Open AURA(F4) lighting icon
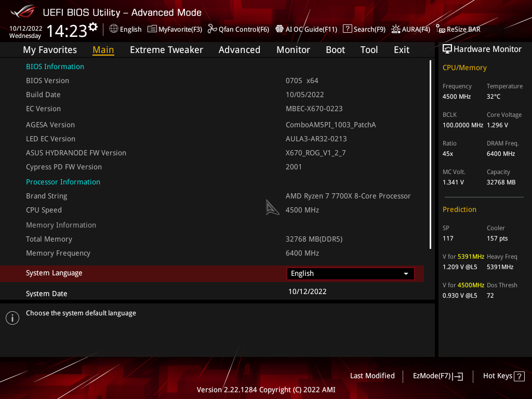Screen dimensions: 532x399 (x=395, y=29)
